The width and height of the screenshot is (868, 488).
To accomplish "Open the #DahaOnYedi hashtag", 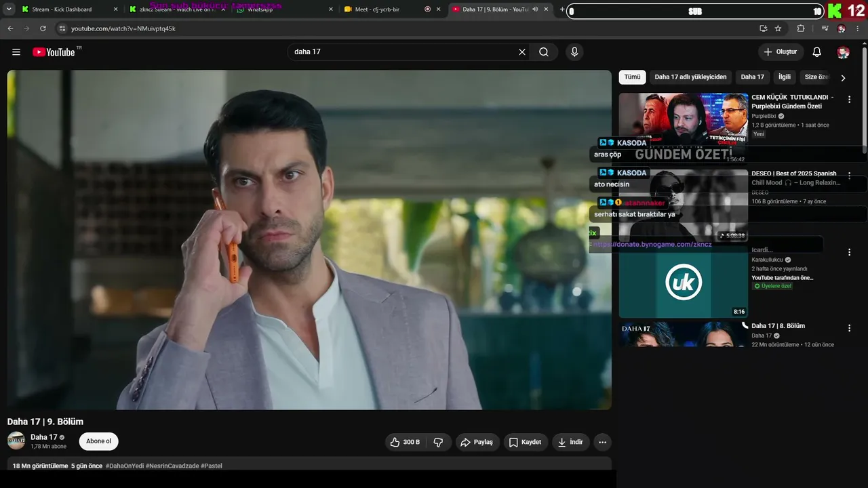I will [x=124, y=466].
